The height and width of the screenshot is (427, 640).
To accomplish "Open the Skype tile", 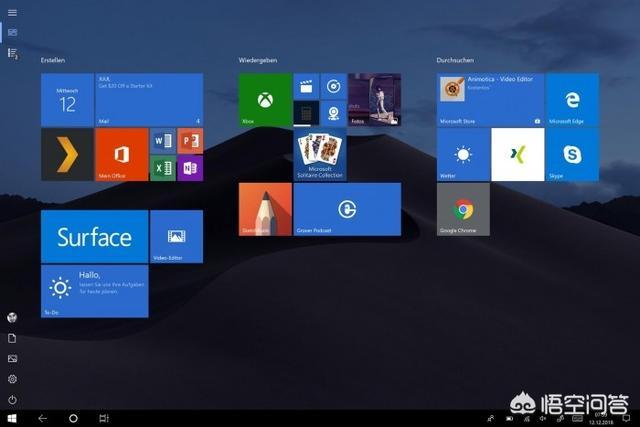I will [x=572, y=154].
